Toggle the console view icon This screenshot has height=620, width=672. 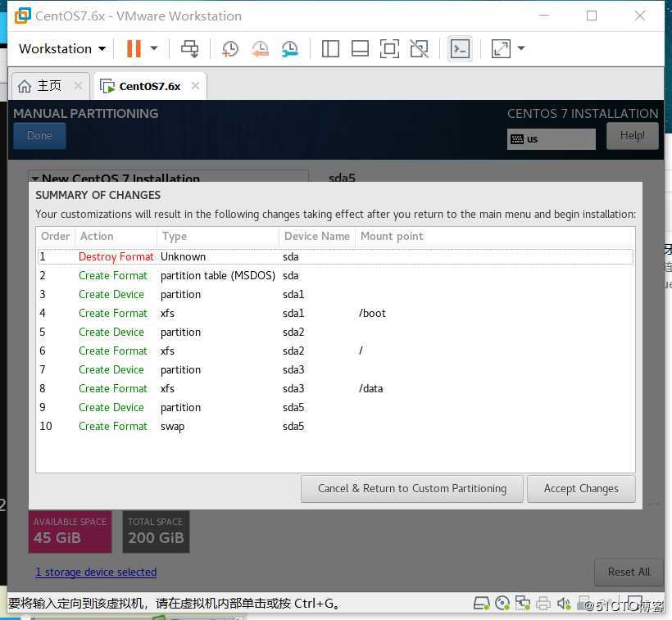[460, 48]
